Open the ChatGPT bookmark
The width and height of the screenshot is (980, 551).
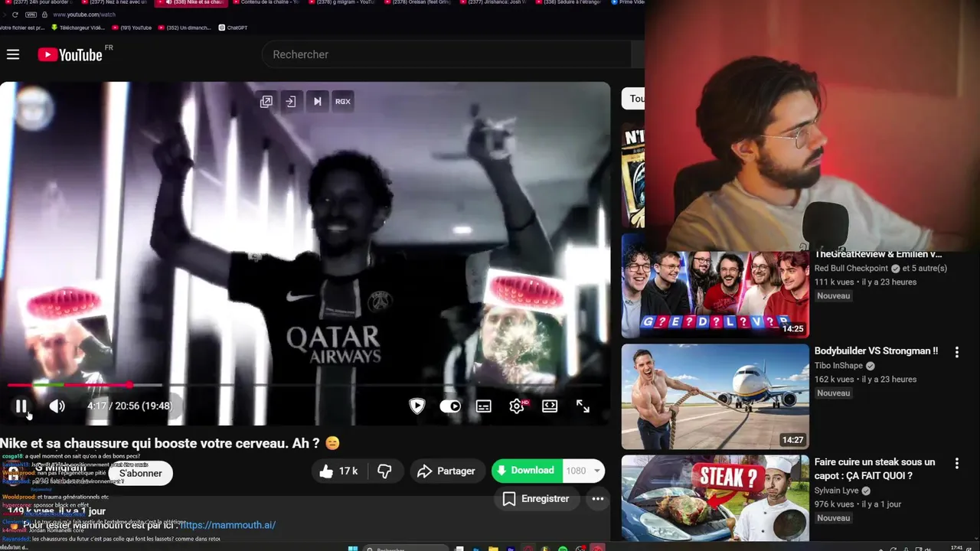234,28
